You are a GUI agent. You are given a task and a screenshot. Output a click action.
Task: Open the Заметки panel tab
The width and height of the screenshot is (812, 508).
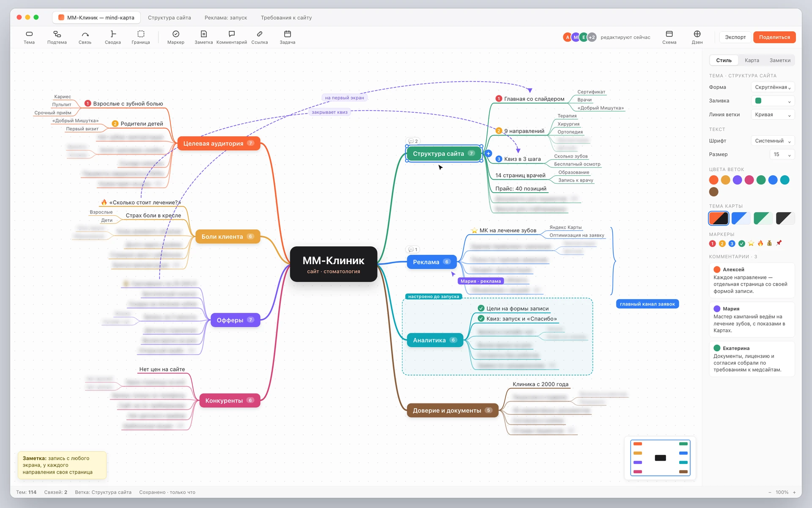click(780, 60)
